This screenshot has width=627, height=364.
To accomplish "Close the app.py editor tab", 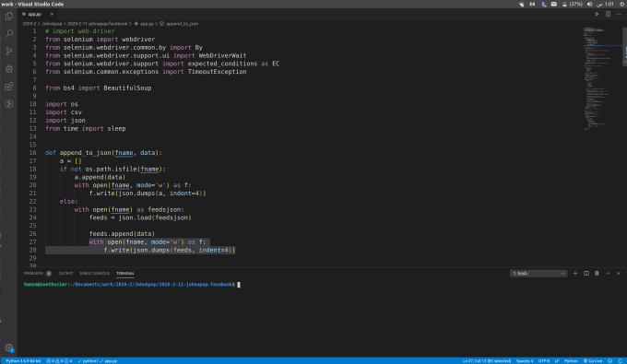I will pyautogui.click(x=52, y=14).
